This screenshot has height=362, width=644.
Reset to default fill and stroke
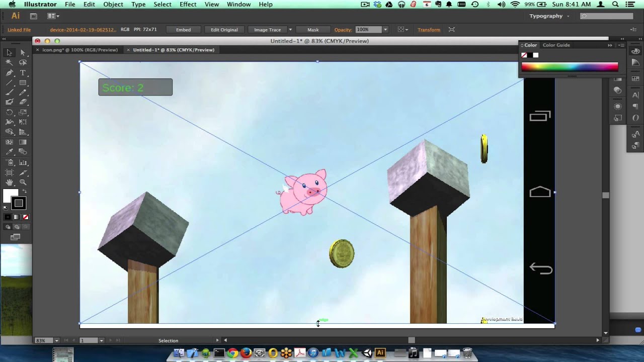coord(6,207)
